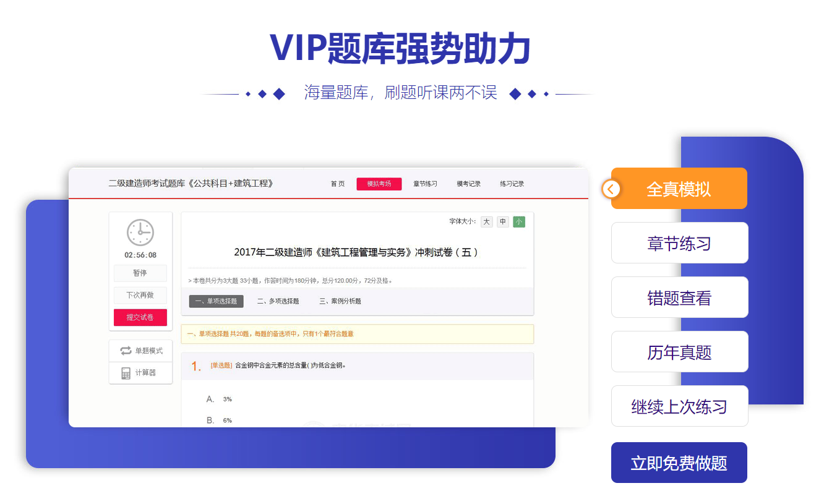Set font size to 小

(x=518, y=221)
